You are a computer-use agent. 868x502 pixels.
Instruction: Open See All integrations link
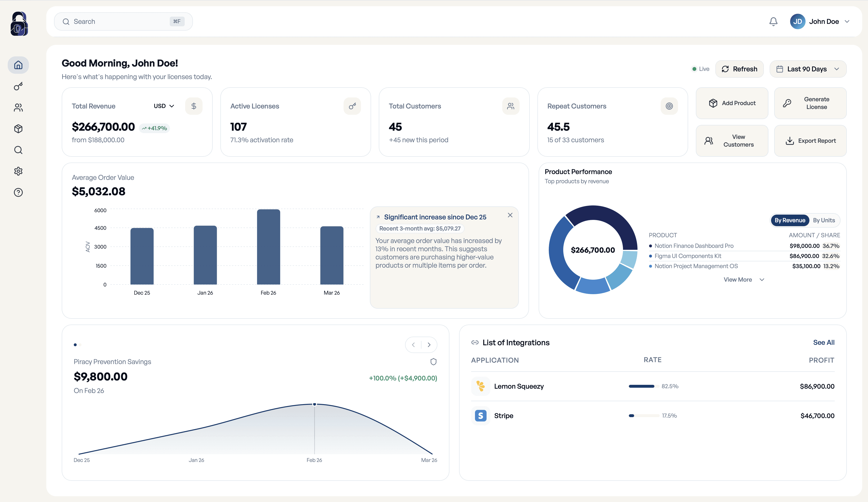pos(824,342)
